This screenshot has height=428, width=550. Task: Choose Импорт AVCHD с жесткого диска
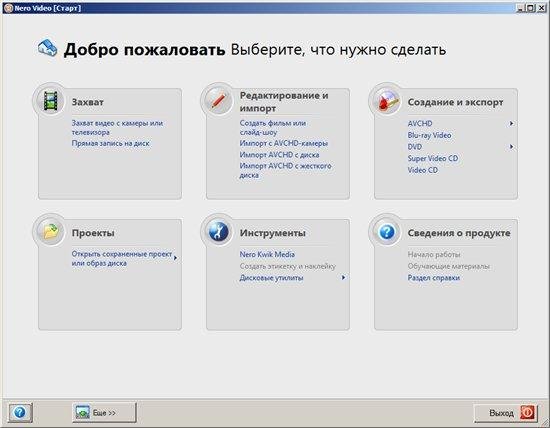285,170
